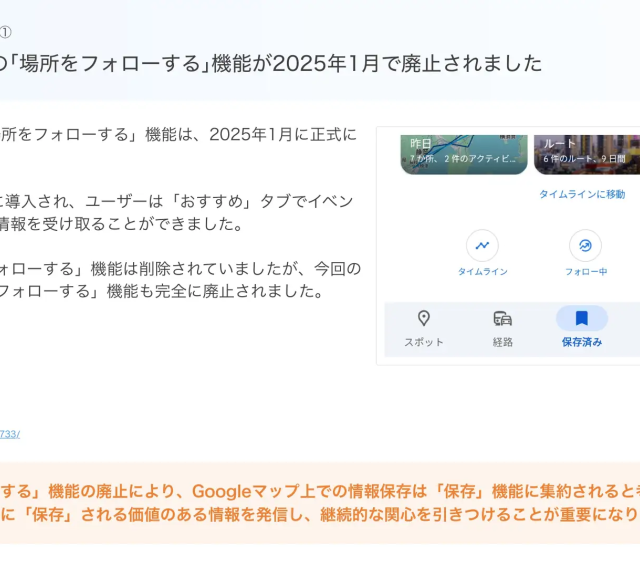Click the circled number ① above the title
Screen dimensions: 640x576
pos(6,32)
